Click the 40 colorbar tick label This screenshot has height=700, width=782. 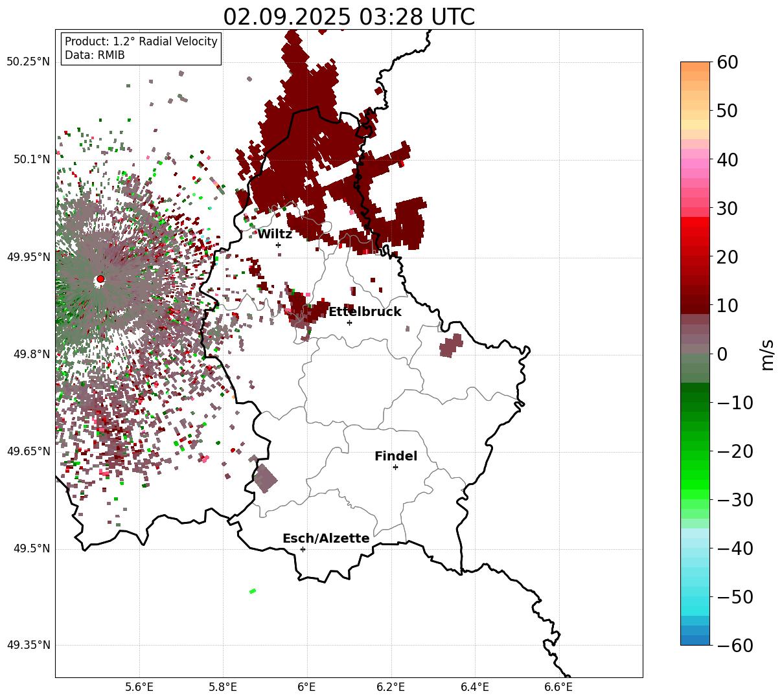[x=728, y=159]
